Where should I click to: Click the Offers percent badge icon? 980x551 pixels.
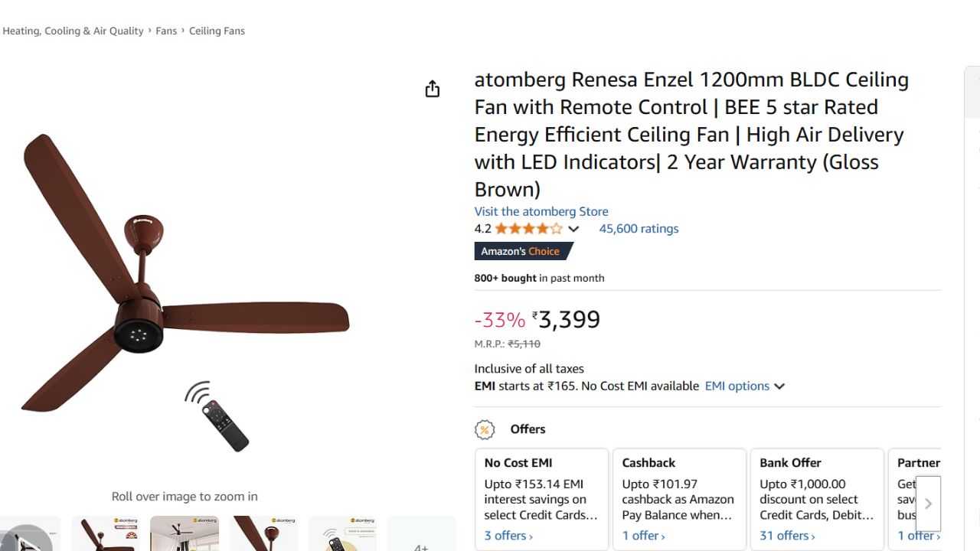point(485,429)
